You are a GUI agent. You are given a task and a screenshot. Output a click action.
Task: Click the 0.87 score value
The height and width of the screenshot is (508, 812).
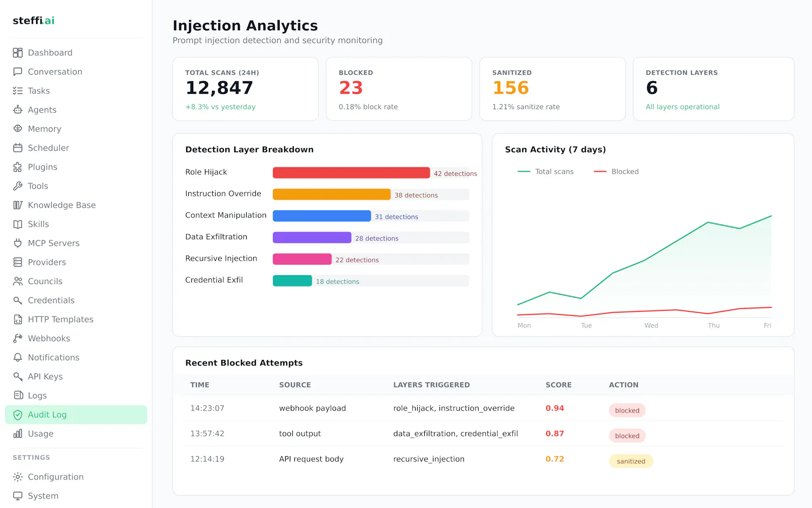pos(555,434)
